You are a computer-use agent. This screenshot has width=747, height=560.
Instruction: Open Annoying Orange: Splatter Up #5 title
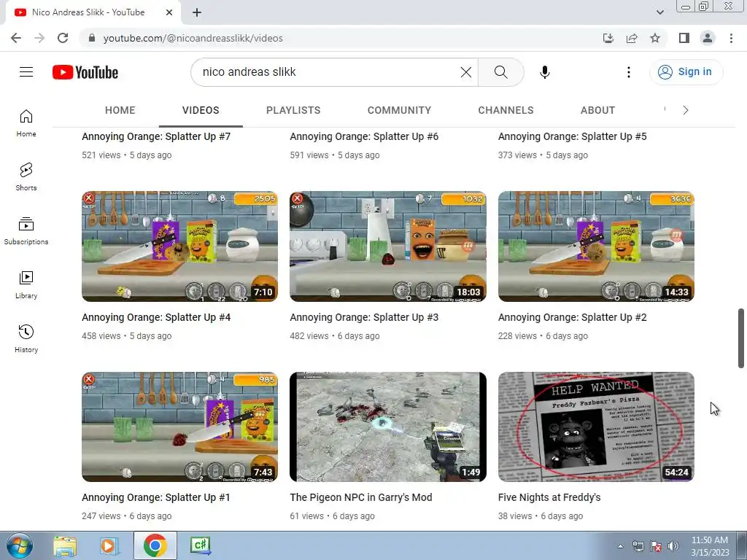click(x=572, y=136)
